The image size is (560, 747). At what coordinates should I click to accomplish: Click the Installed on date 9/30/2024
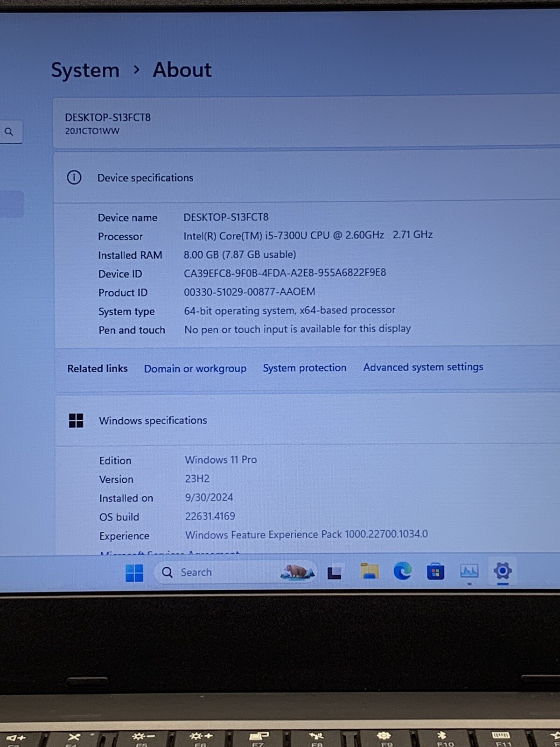point(209,498)
